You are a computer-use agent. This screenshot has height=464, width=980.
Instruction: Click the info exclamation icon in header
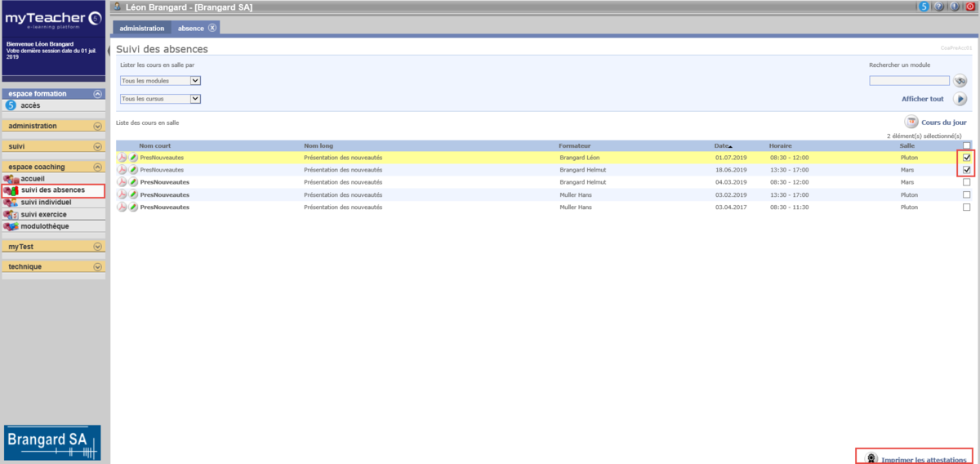(x=955, y=7)
